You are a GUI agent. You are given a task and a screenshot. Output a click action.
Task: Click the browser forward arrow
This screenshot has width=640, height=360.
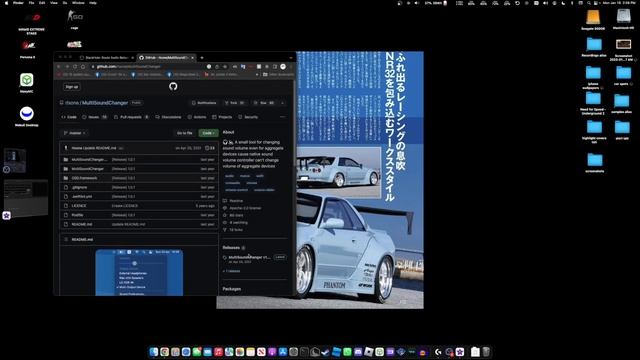pos(67,67)
